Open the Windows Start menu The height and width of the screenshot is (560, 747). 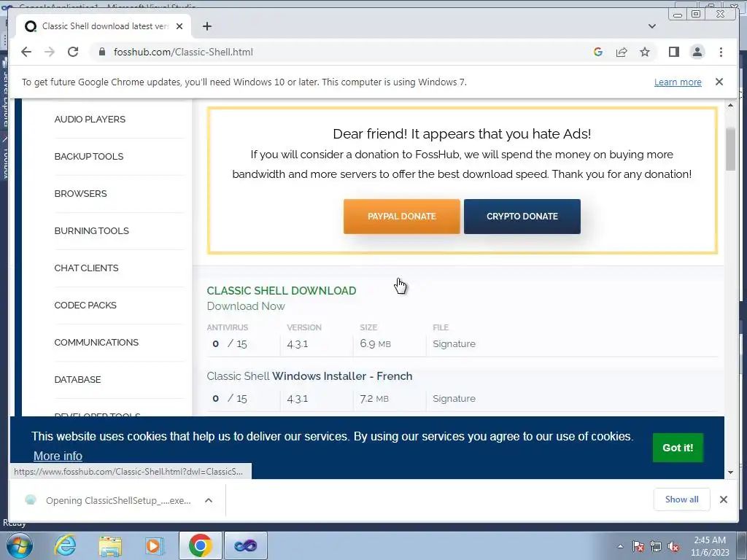pyautogui.click(x=19, y=545)
